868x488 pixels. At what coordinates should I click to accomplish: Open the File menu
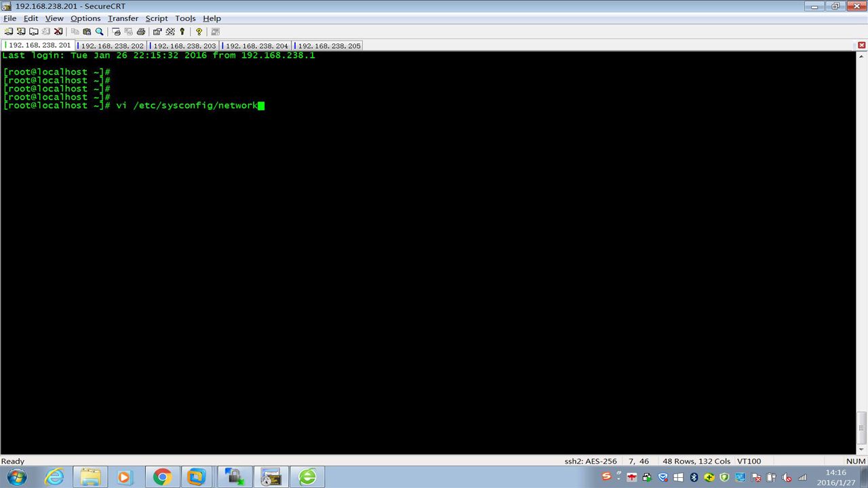(9, 18)
